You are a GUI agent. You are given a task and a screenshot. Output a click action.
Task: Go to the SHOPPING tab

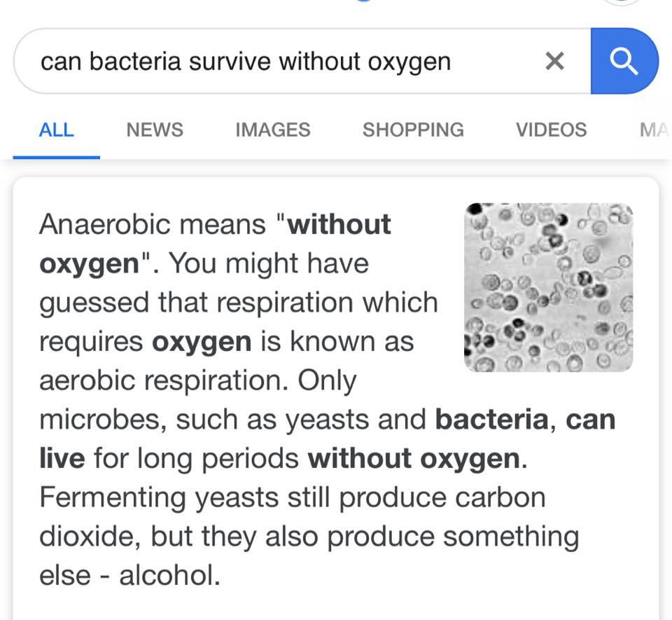[x=412, y=130]
